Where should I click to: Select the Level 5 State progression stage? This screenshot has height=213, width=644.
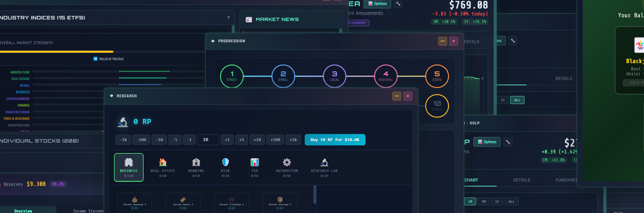[x=437, y=76]
